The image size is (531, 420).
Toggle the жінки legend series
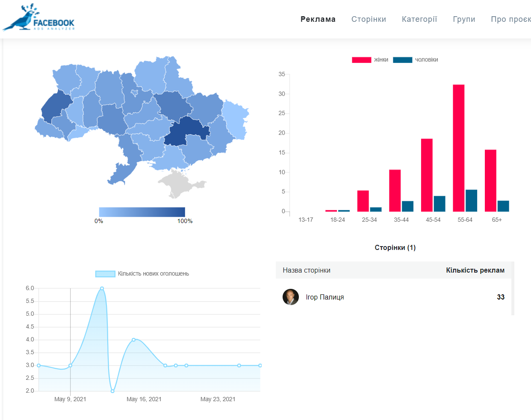[x=370, y=60]
